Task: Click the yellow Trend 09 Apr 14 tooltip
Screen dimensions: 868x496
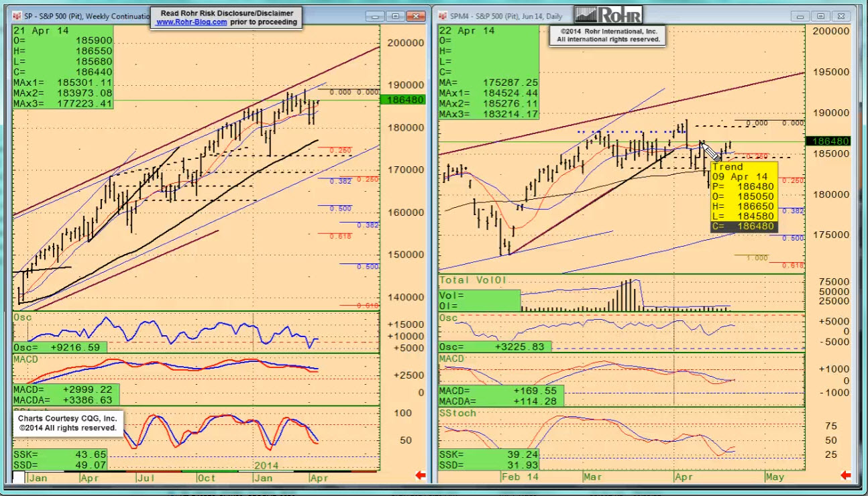Action: click(x=743, y=196)
